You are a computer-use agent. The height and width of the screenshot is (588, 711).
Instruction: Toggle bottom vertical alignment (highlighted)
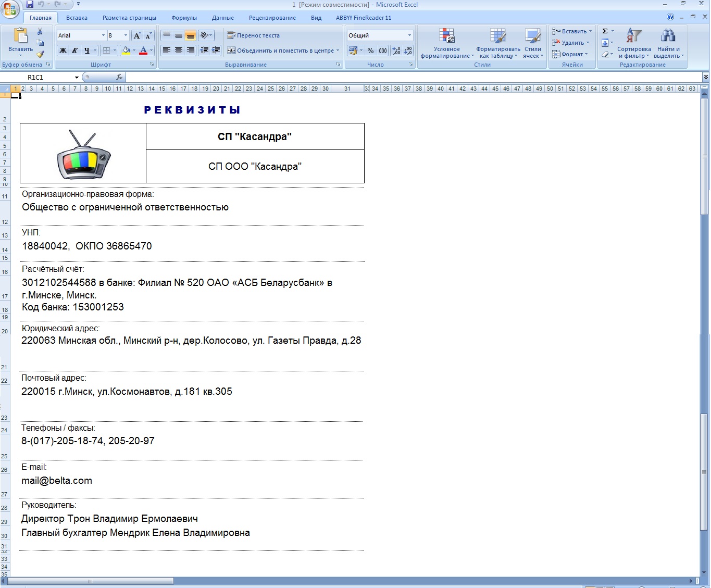pos(191,35)
